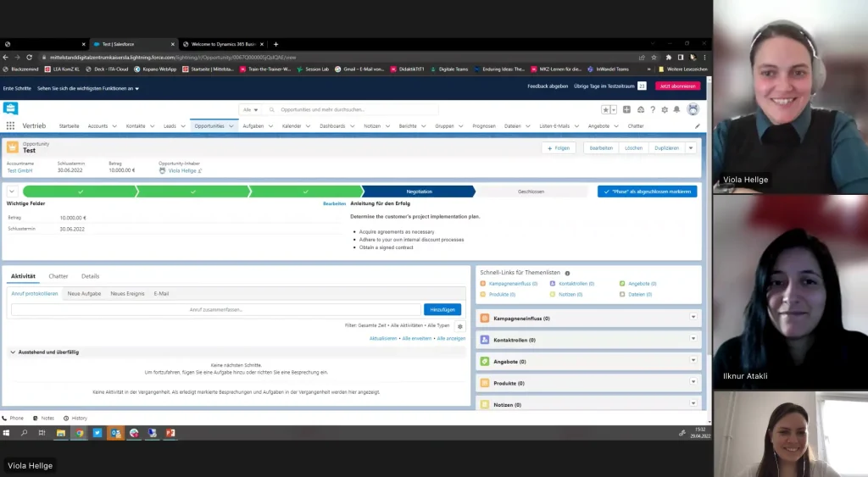
Task: Open the Kontaktrollen card dropdown arrow
Action: coord(693,339)
